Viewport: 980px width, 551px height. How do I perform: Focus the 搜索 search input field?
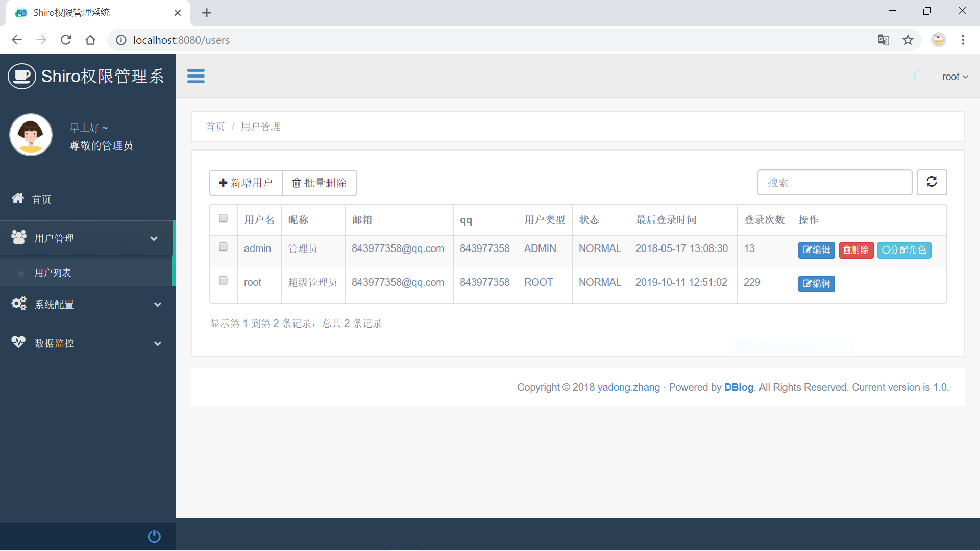(x=835, y=183)
